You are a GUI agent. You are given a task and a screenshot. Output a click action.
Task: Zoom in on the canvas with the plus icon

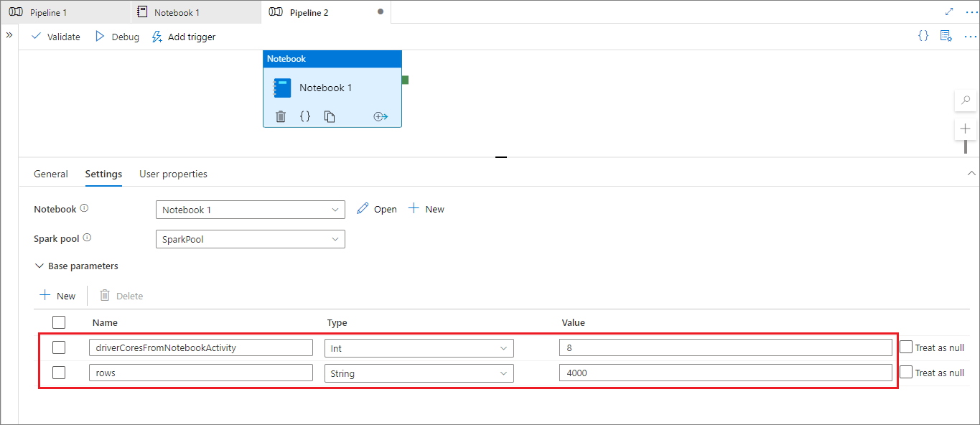[x=966, y=129]
